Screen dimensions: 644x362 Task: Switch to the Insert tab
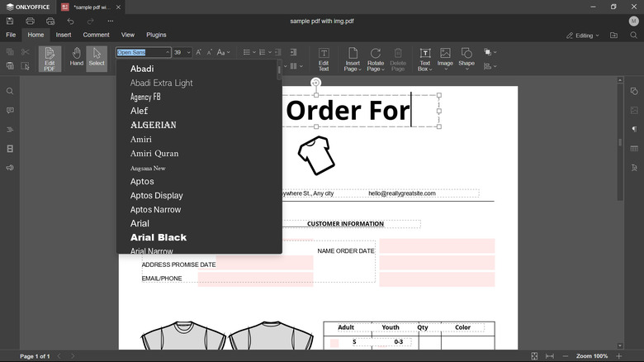[64, 36]
